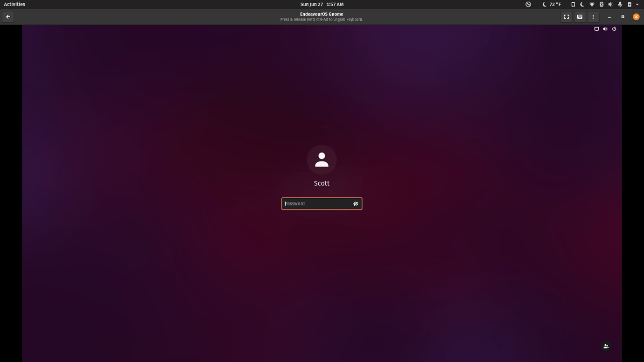Click the Bluetooth indicator in the system tray
The image size is (644, 362).
point(602,4)
